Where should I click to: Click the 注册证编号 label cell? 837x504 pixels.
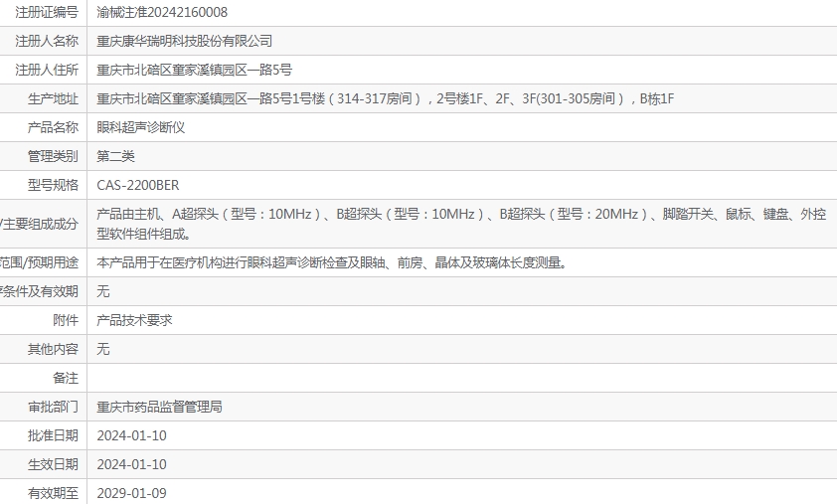(47, 12)
